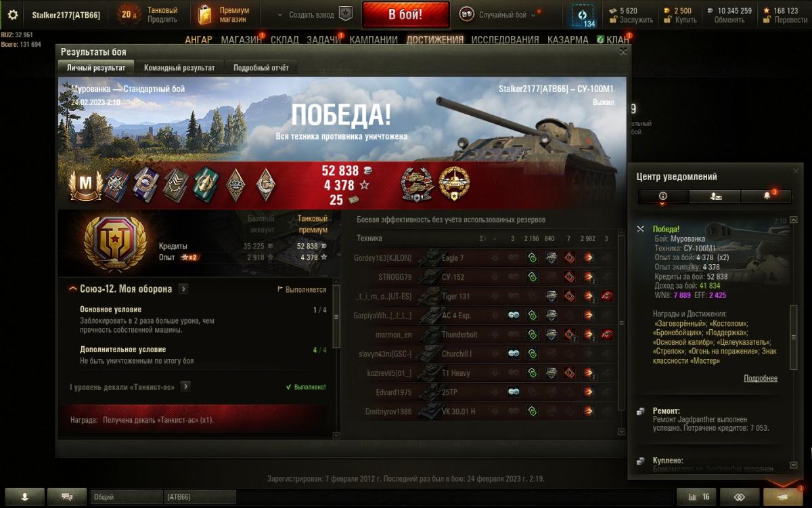Open the Подробнее link in victory notification
The height and width of the screenshot is (508, 812).
pos(761,379)
